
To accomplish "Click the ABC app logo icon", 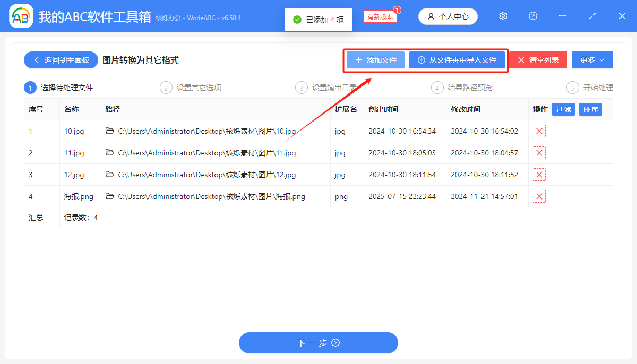I will [x=20, y=16].
